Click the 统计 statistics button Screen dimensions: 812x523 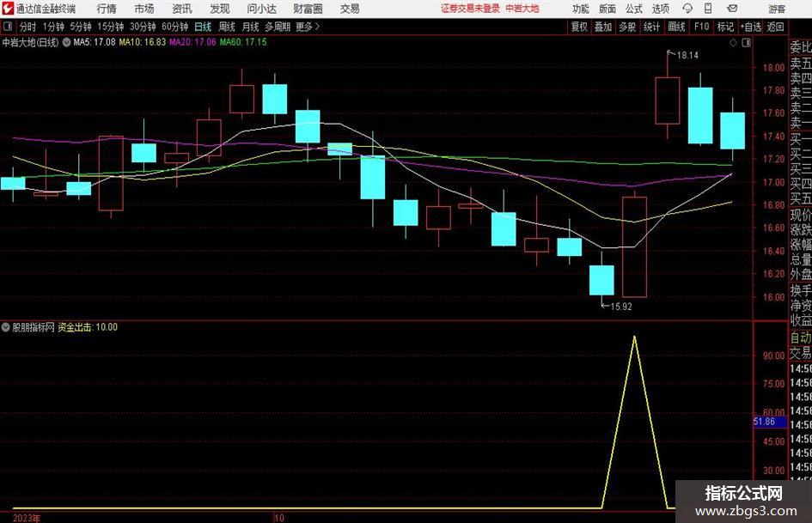coord(651,27)
